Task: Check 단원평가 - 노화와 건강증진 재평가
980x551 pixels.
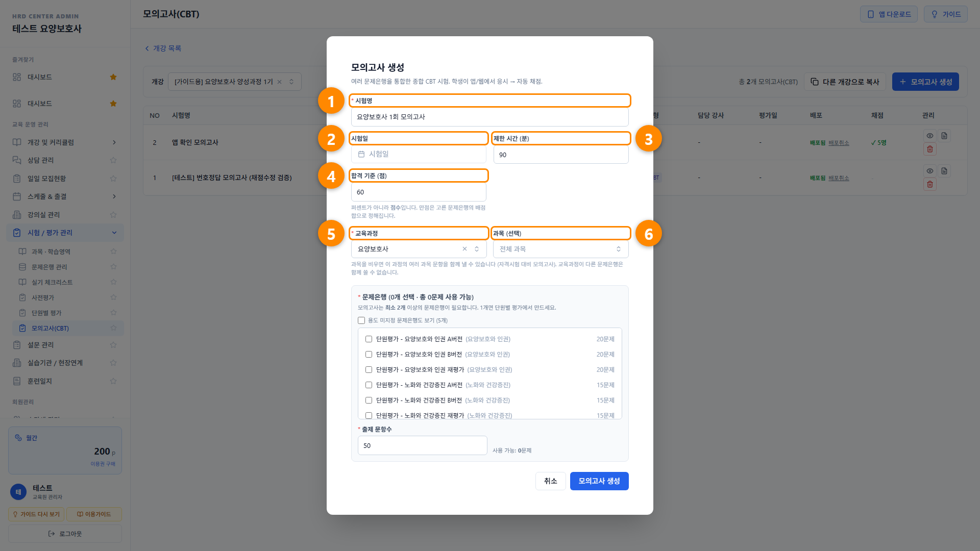Action: [369, 415]
